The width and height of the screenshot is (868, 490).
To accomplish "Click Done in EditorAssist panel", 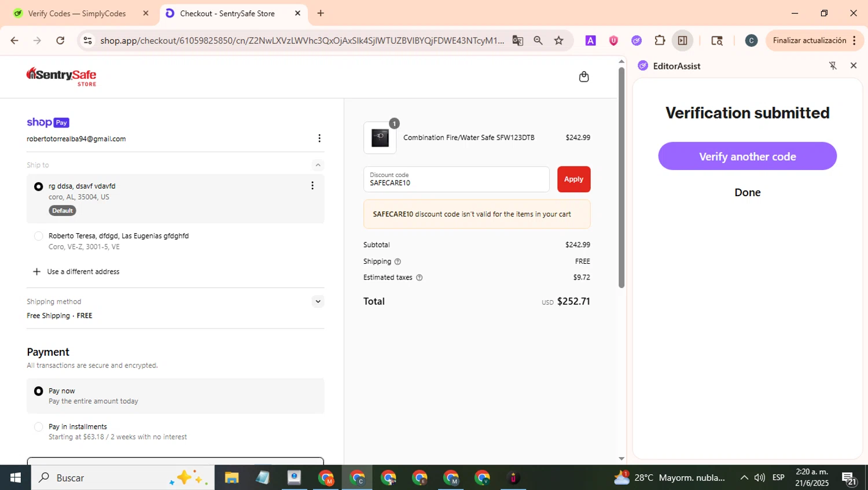I will pos(748,193).
